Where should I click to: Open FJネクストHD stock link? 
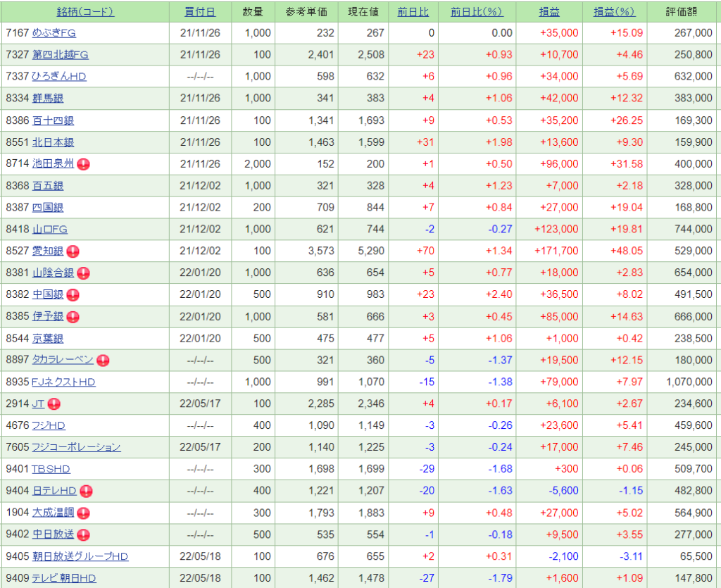pyautogui.click(x=63, y=382)
